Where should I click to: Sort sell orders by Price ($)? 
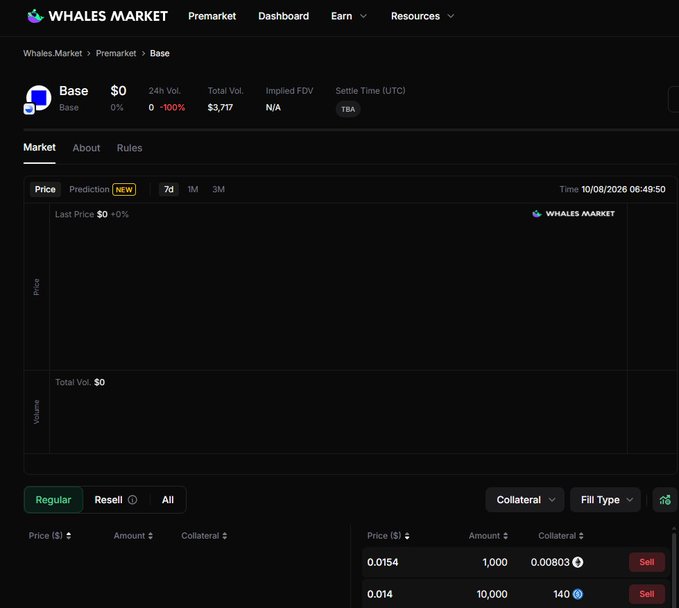click(x=388, y=536)
